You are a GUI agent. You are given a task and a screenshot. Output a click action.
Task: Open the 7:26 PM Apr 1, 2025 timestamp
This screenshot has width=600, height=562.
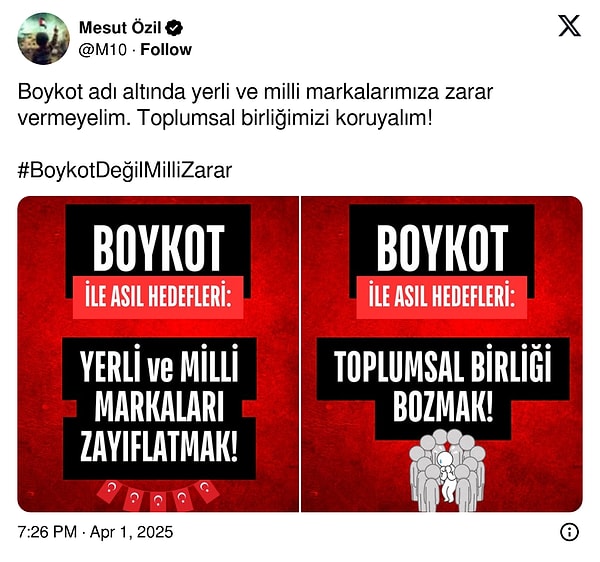95,532
